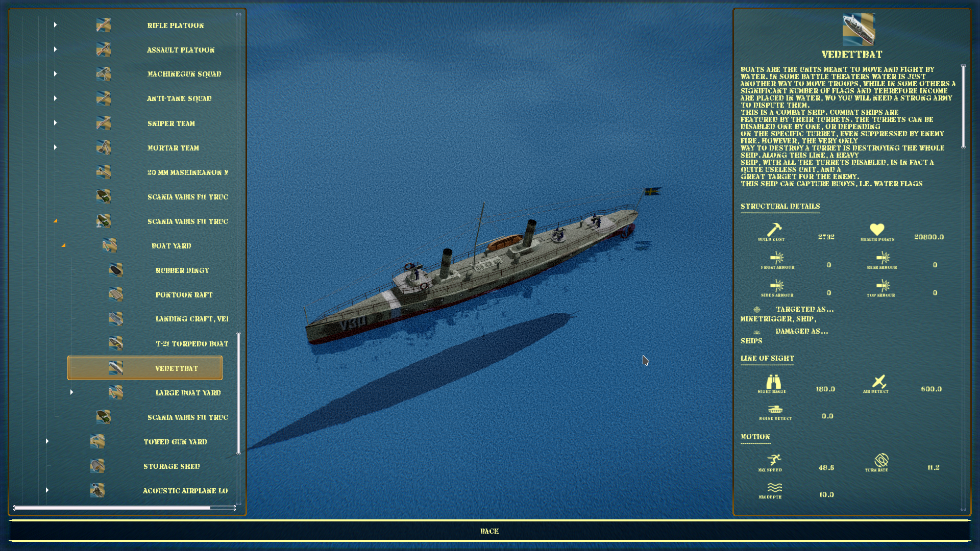
Task: Click the Anti-Tank Squad unit icon
Action: click(104, 98)
